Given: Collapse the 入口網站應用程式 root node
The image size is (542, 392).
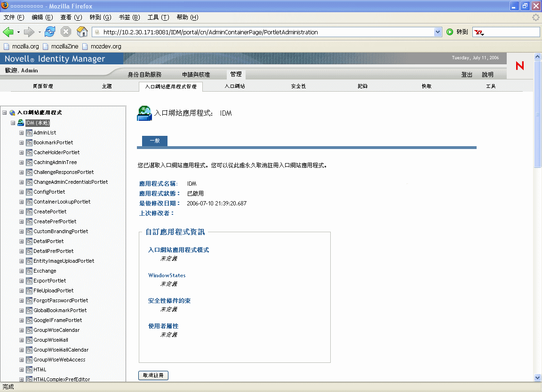Looking at the screenshot, I should (x=5, y=113).
